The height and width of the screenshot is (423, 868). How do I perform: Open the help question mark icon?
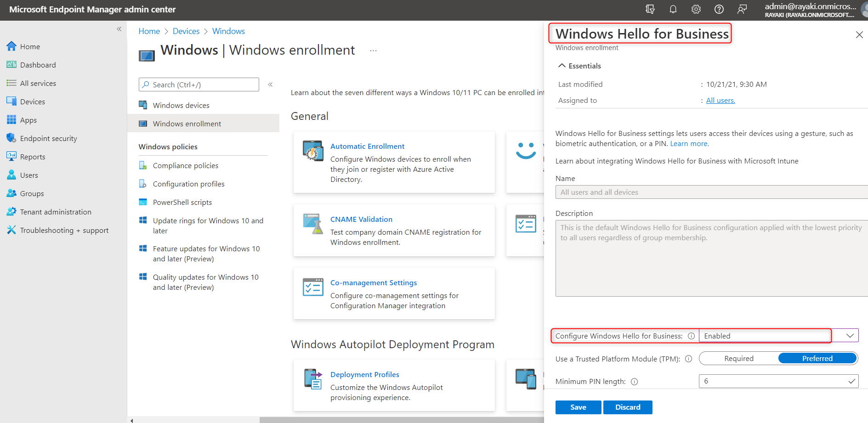(x=719, y=9)
